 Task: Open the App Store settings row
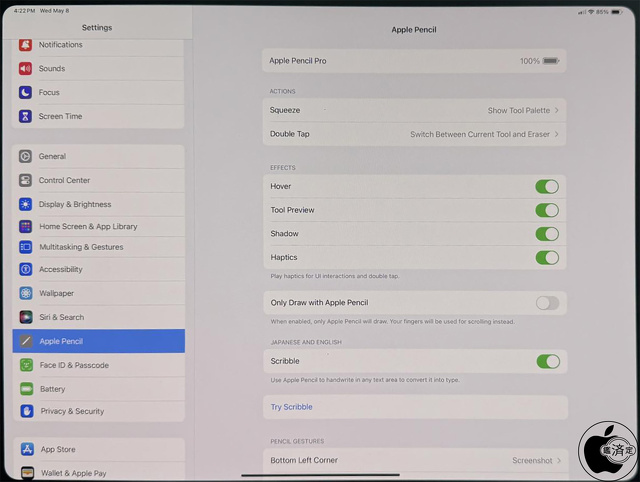tap(57, 450)
